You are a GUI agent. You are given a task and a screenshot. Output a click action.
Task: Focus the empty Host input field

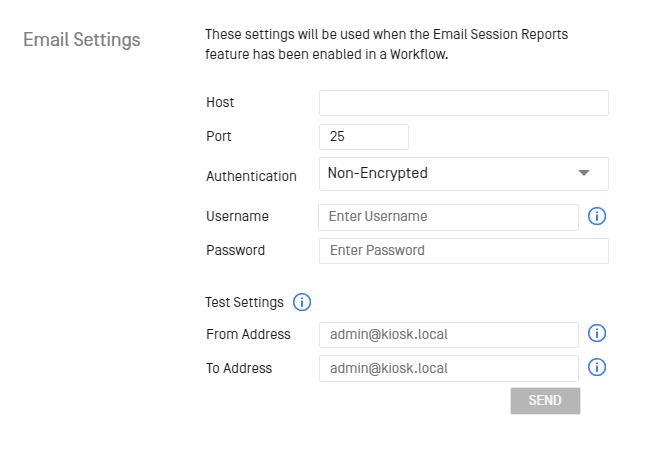pyautogui.click(x=463, y=103)
